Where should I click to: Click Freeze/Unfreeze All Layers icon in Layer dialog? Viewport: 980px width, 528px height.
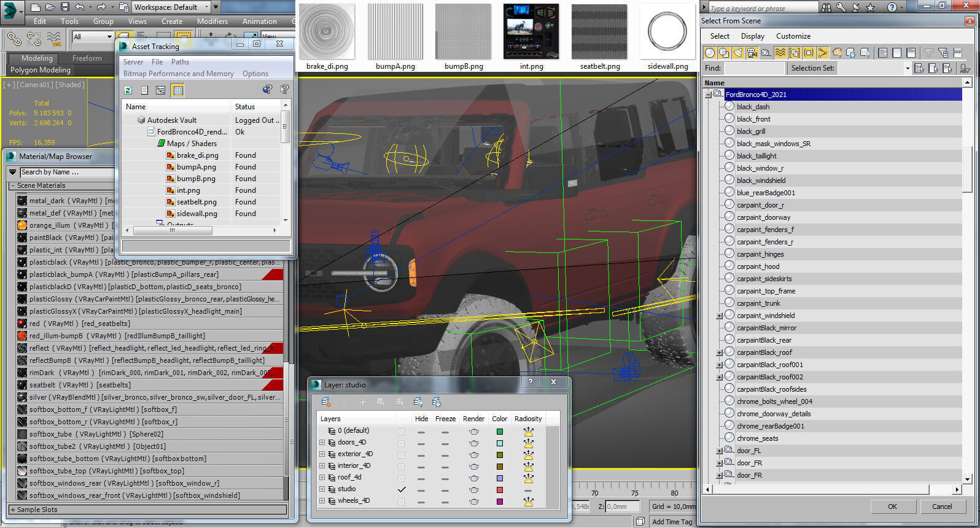pyautogui.click(x=437, y=402)
